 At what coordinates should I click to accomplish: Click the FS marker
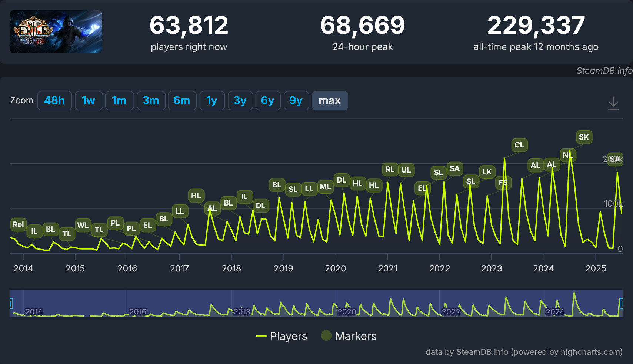(503, 183)
